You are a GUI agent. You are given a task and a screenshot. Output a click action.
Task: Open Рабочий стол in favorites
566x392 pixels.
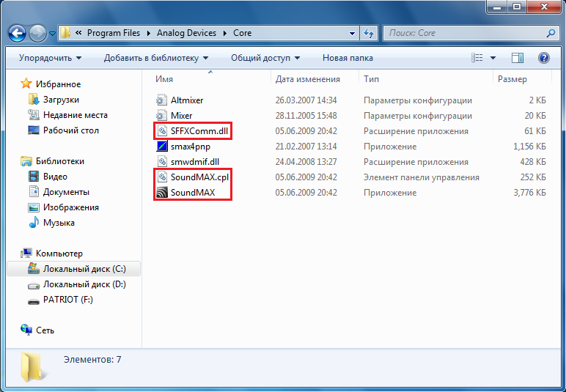71,130
